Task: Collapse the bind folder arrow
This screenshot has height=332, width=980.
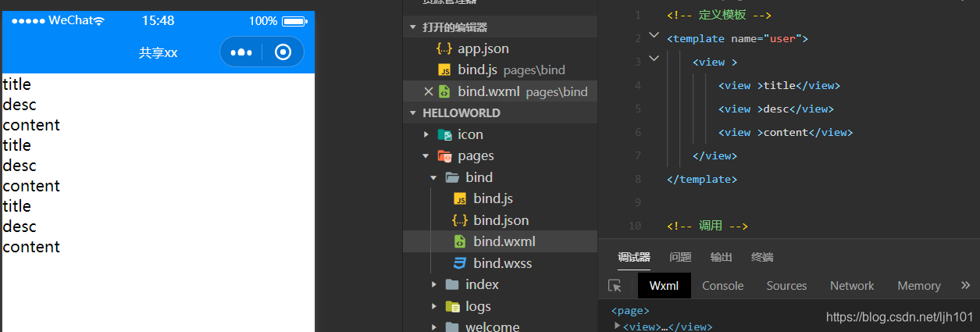Action: point(434,177)
